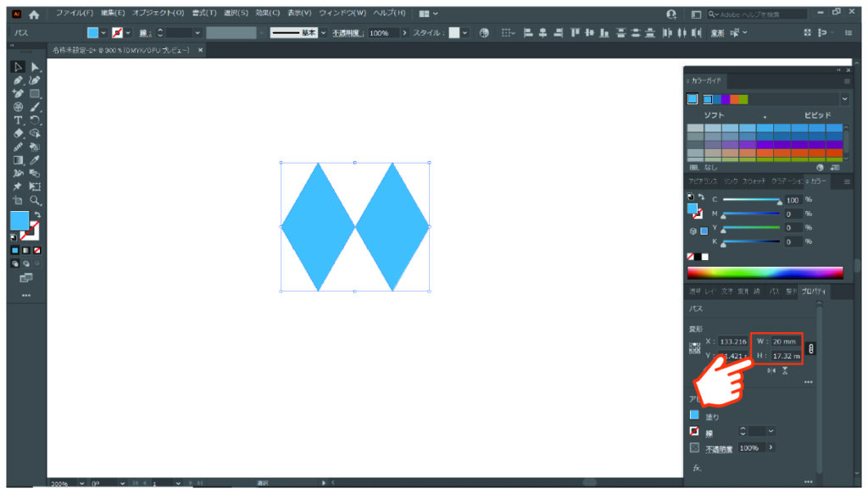Click the W width input field
Image resolution: width=868 pixels, height=494 pixels.
[x=785, y=341]
